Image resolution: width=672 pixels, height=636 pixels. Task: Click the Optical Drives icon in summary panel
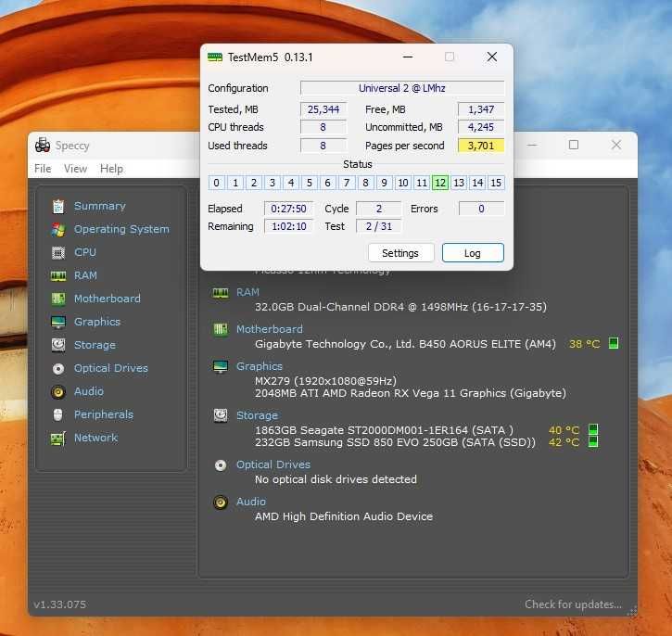click(221, 465)
